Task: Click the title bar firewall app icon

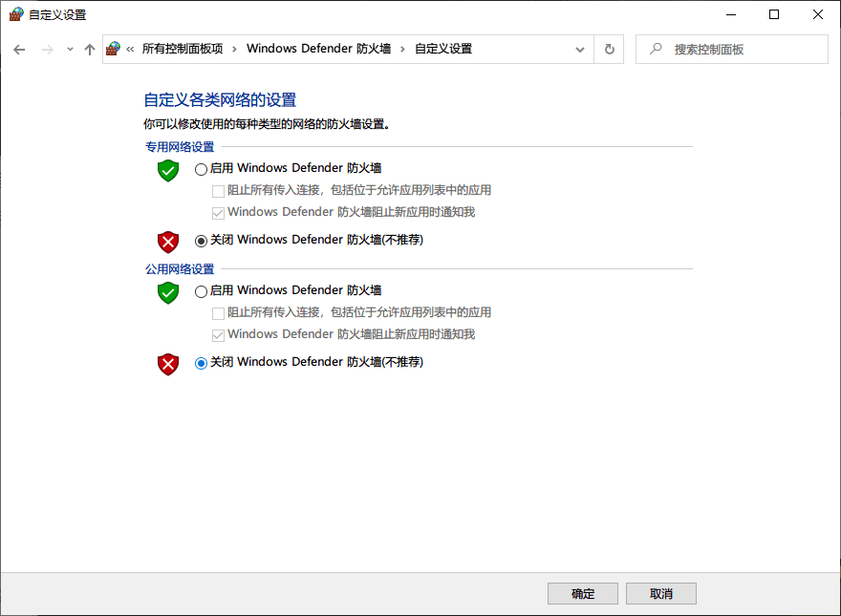Action: click(16, 14)
